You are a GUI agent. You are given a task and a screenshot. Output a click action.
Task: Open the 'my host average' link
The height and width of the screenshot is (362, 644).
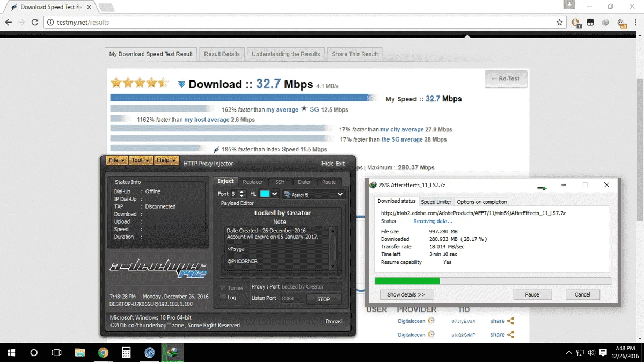pos(207,120)
